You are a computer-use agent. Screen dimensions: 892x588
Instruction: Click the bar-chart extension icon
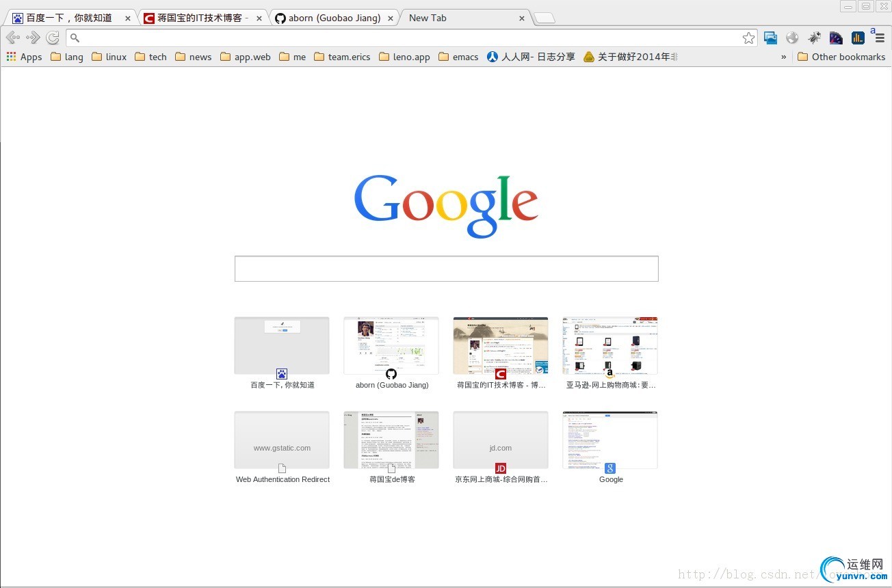click(x=858, y=38)
